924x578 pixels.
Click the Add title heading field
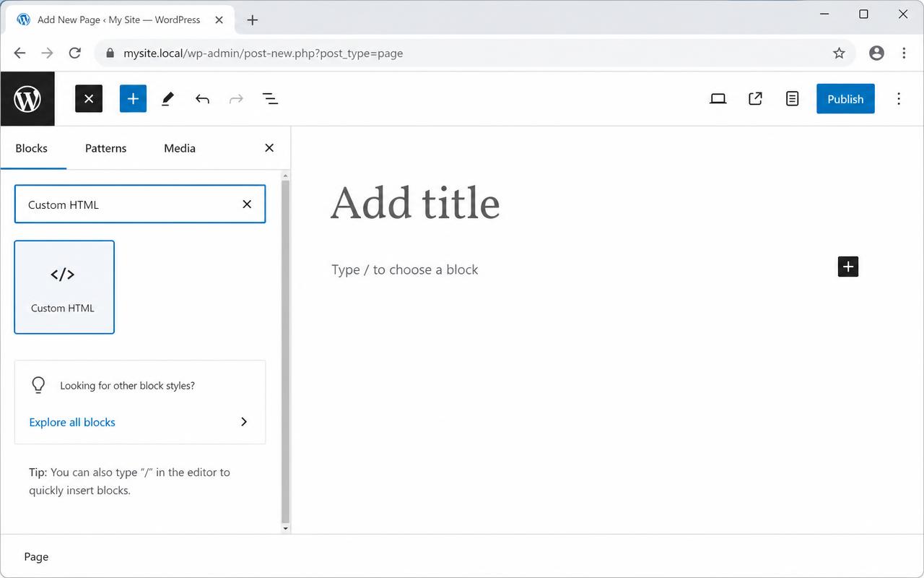point(415,203)
